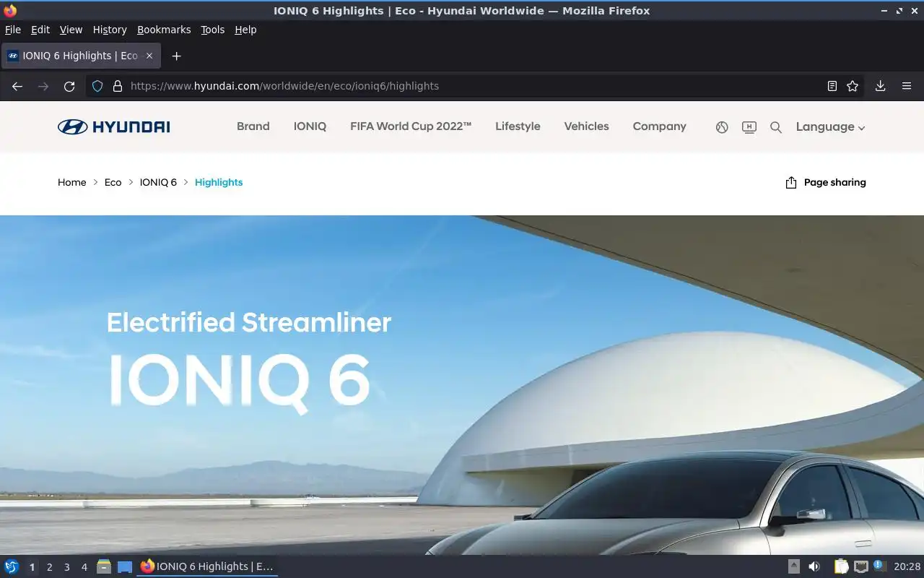Open the Company navigation item
Screen dimensions: 924x578
tap(660, 126)
